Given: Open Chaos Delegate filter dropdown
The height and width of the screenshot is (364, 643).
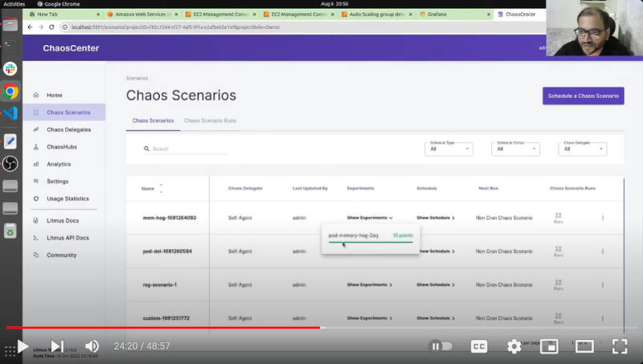Looking at the screenshot, I should [x=582, y=149].
